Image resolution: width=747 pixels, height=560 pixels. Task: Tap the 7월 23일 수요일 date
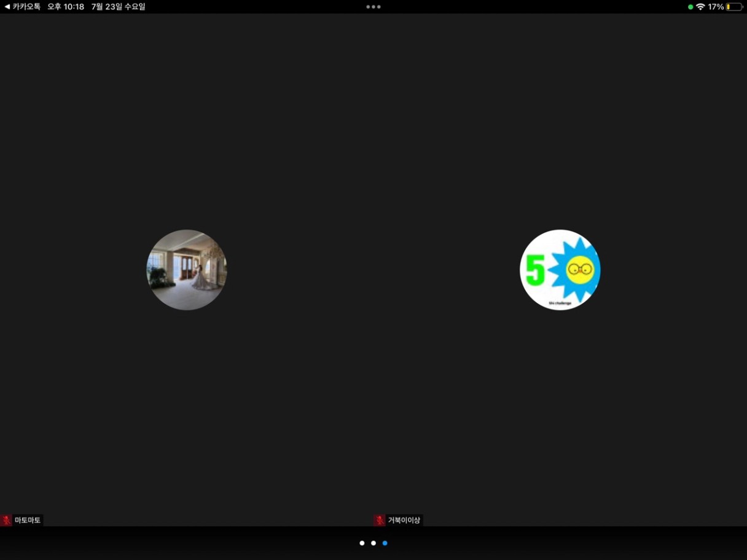tap(119, 7)
